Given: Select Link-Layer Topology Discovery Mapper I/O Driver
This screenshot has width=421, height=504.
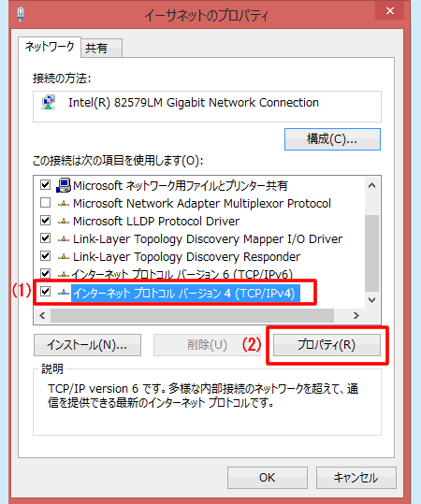Looking at the screenshot, I should (x=208, y=238).
